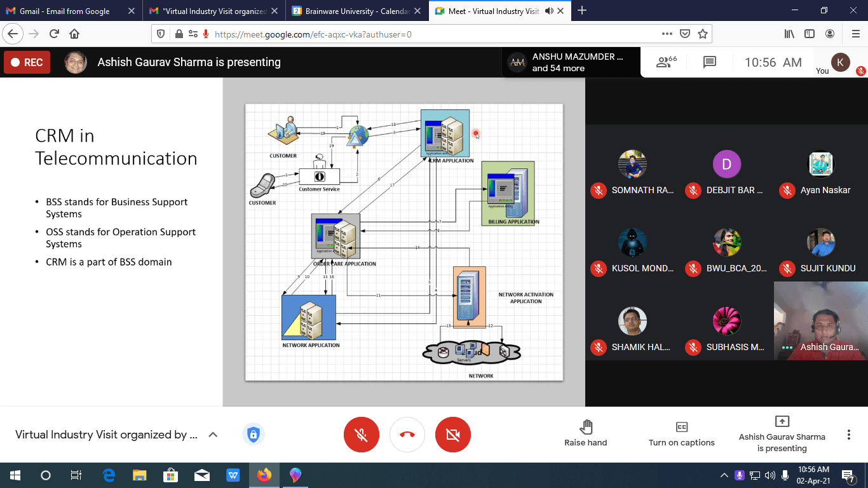Turn on captions
The image size is (868, 488).
tap(681, 433)
